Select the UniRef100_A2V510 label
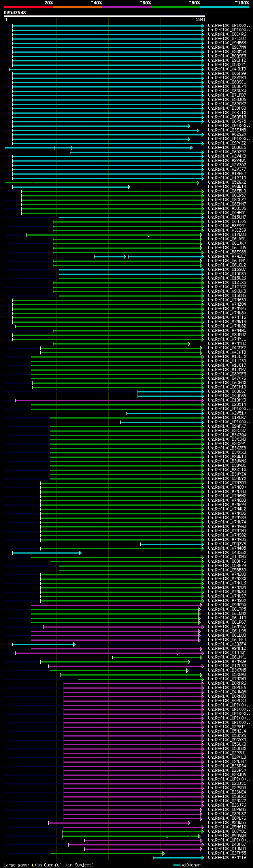 [227, 413]
